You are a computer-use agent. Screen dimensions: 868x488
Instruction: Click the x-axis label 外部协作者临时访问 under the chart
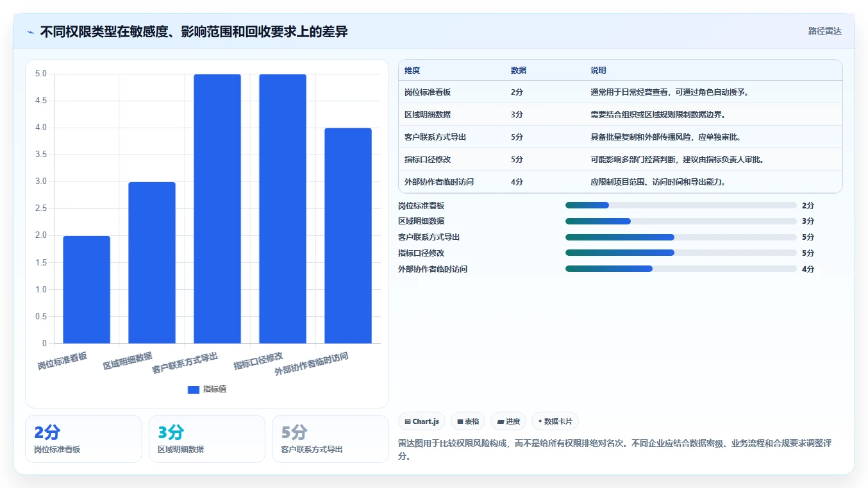312,364
